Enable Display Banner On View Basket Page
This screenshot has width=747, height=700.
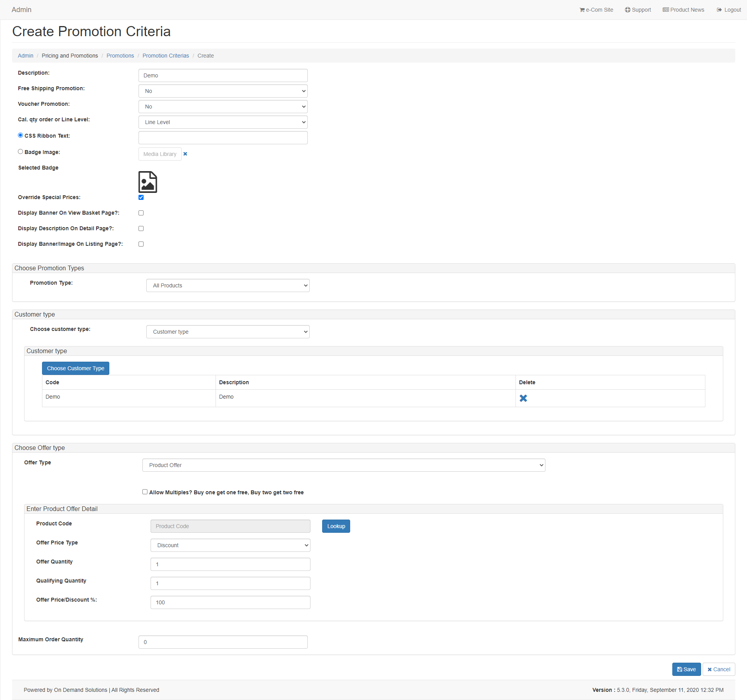click(x=141, y=213)
